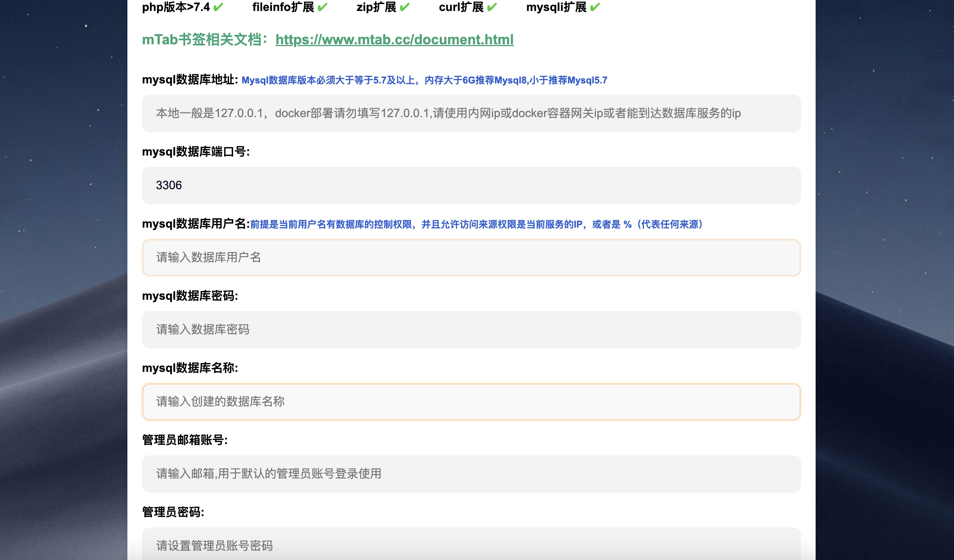The image size is (954, 560).
Task: Select the port field showing 3306
Action: (x=471, y=186)
